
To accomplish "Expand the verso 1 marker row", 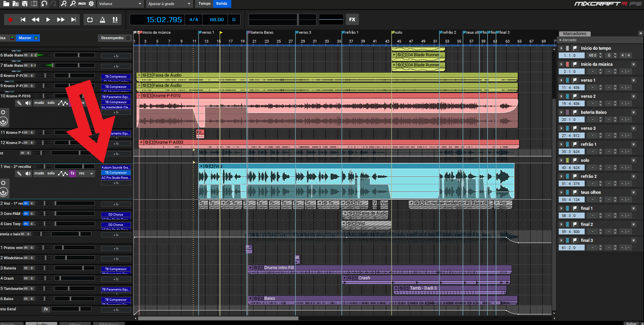I will pyautogui.click(x=561, y=80).
